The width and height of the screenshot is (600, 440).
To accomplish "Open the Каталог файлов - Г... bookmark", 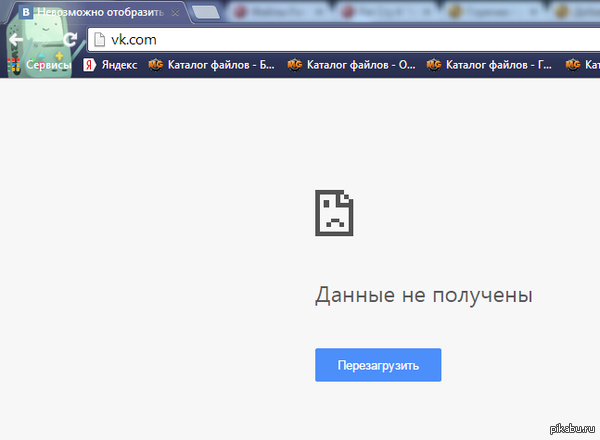I will coord(488,64).
